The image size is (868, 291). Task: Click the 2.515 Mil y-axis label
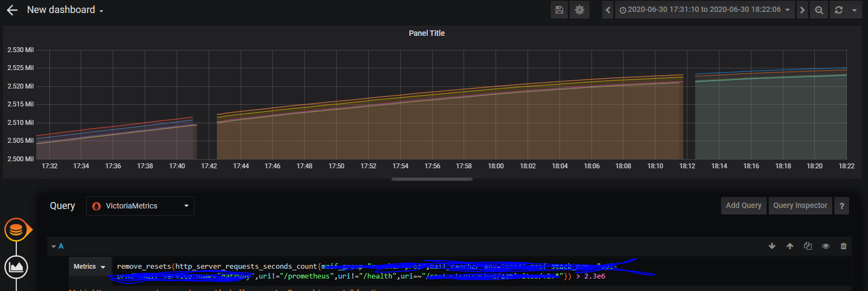tap(21, 104)
